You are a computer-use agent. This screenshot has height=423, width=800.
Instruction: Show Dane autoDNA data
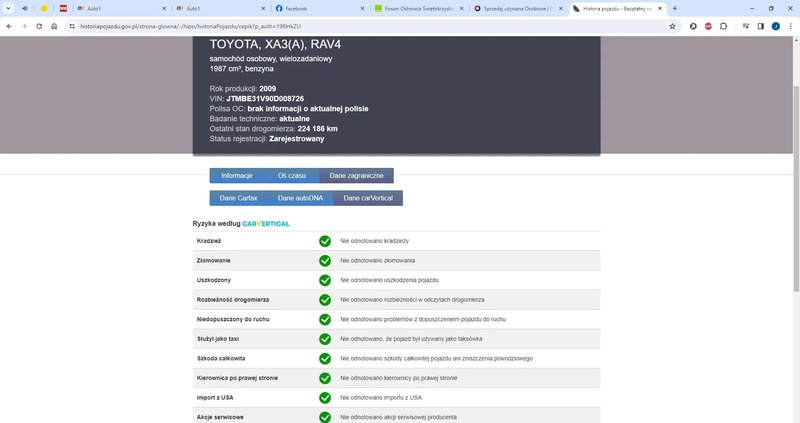click(x=300, y=198)
